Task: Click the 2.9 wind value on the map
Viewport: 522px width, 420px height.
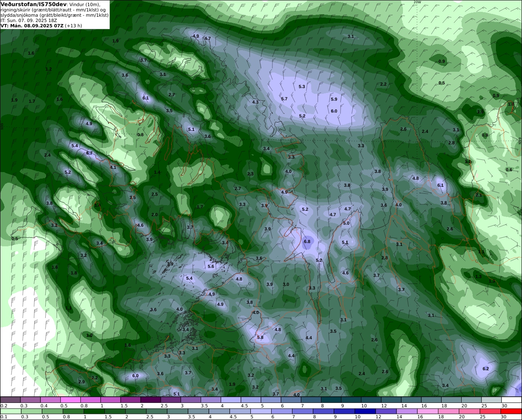Action: [x=82, y=382]
